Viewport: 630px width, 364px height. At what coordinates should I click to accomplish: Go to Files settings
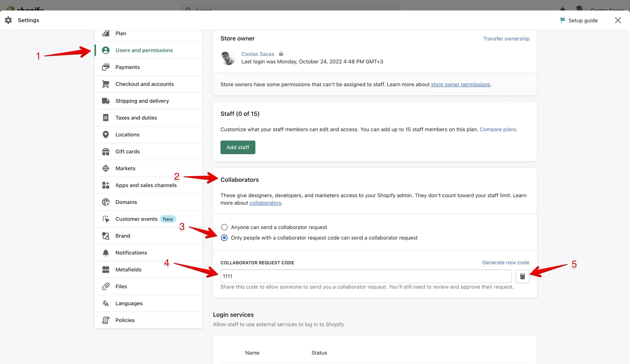[x=149, y=286]
